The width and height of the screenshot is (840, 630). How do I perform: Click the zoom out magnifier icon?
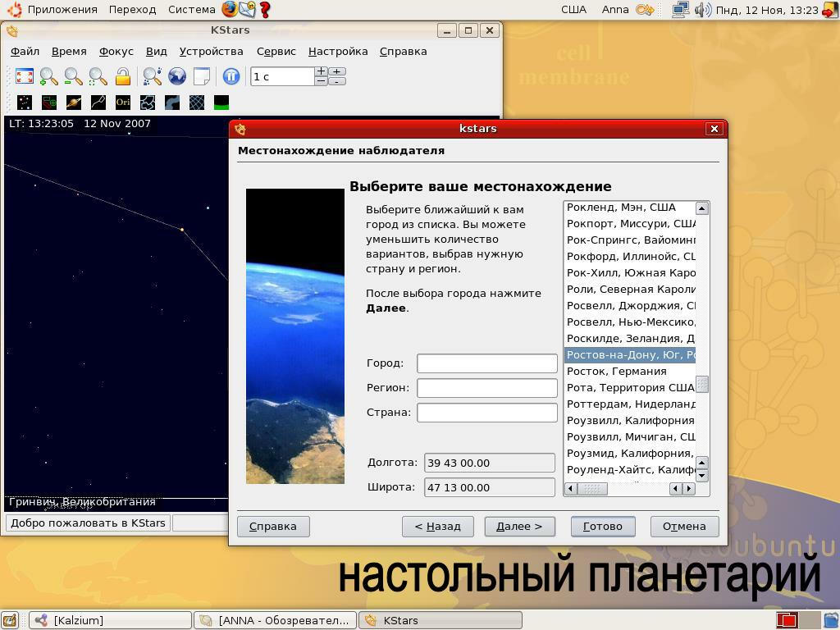(x=73, y=76)
